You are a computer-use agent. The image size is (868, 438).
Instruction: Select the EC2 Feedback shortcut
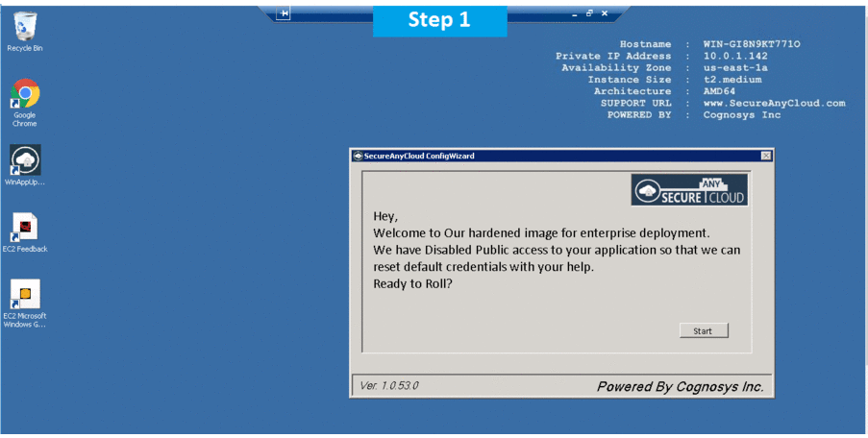click(x=25, y=228)
